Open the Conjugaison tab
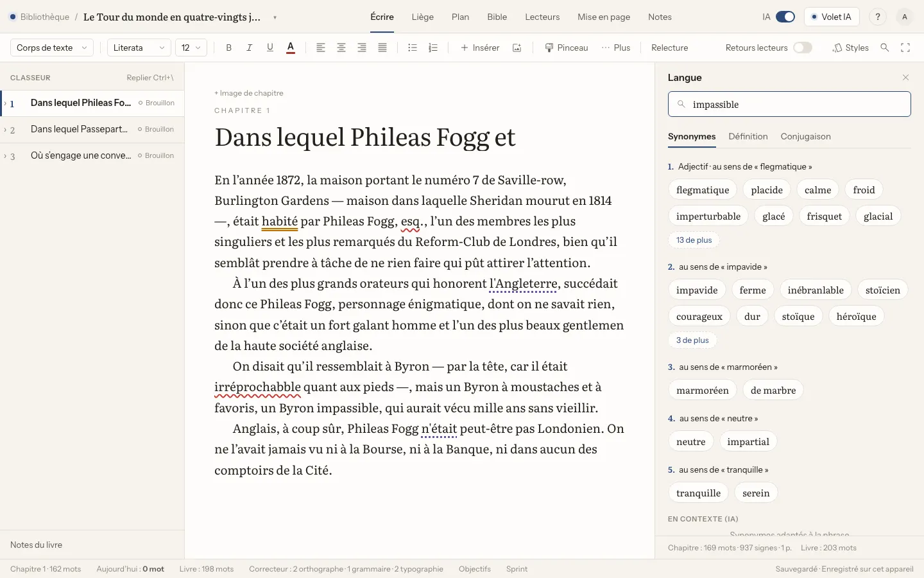Image resolution: width=924 pixels, height=578 pixels. pyautogui.click(x=805, y=136)
